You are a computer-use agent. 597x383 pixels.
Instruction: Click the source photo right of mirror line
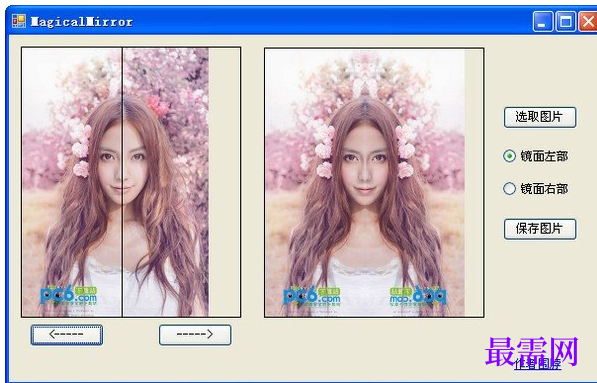coord(166,182)
